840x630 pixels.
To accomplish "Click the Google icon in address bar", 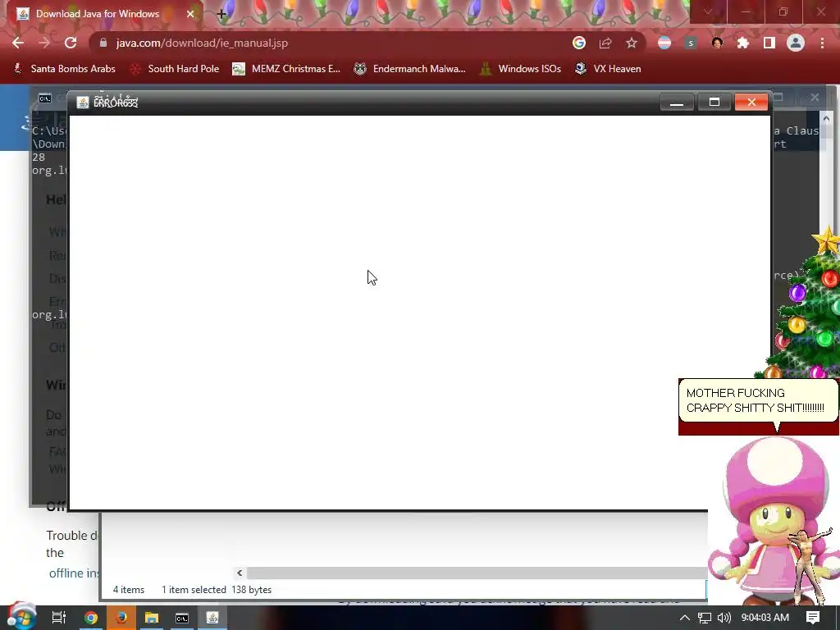I will pos(578,43).
